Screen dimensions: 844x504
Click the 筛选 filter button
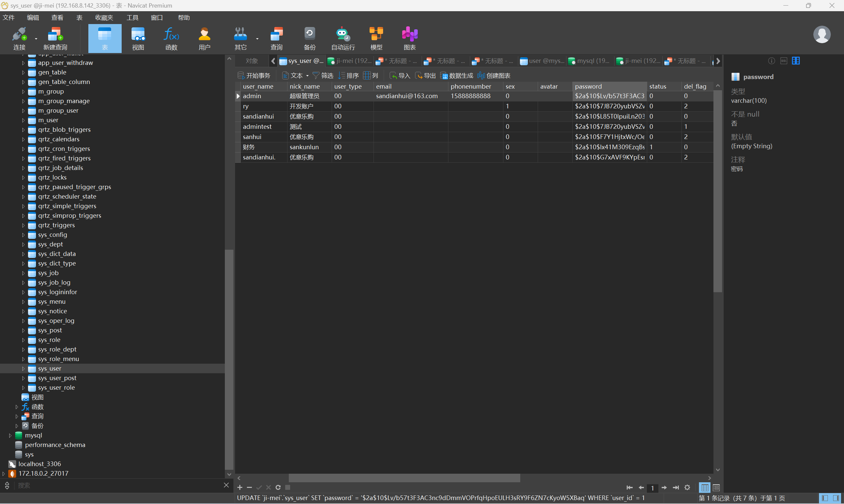click(323, 76)
